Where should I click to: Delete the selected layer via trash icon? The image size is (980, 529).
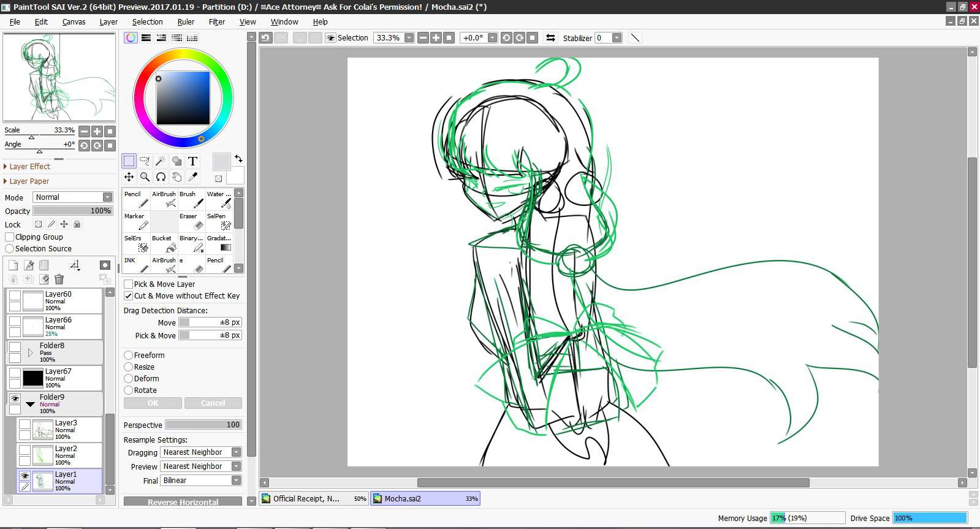pos(59,280)
